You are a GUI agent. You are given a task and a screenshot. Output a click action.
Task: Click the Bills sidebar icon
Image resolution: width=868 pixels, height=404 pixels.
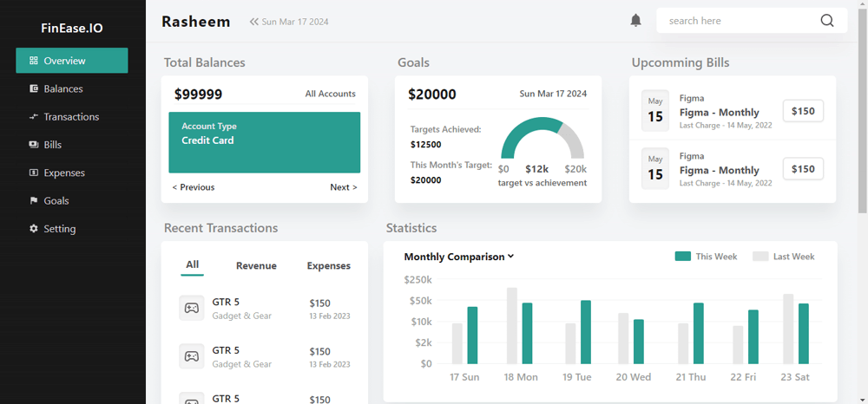point(34,145)
